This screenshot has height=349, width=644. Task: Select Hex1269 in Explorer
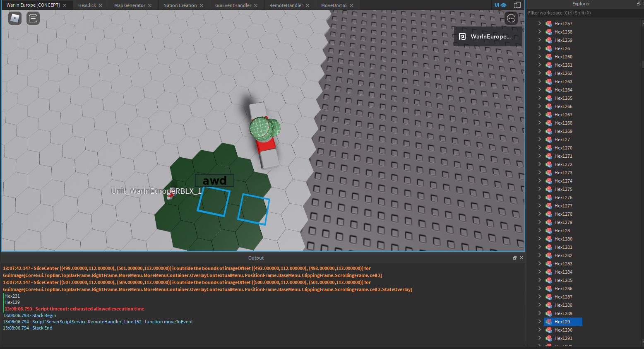coord(563,131)
